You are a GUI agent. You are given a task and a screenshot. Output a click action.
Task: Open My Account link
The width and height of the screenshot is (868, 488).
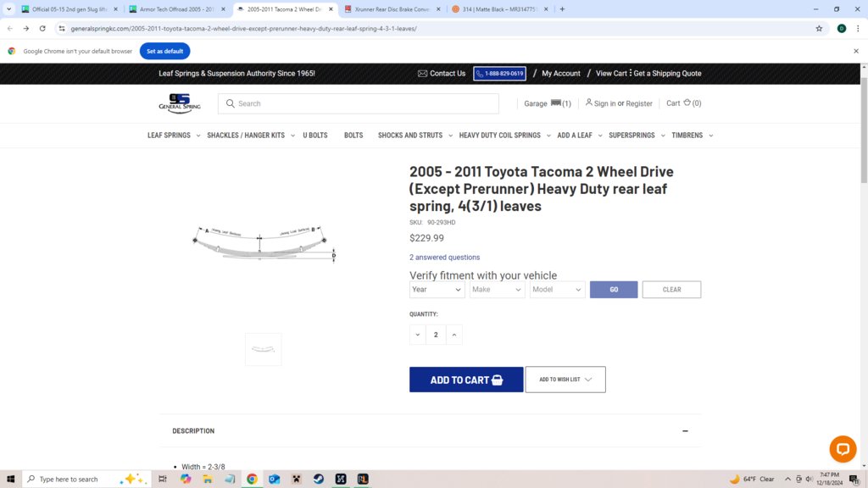(561, 74)
